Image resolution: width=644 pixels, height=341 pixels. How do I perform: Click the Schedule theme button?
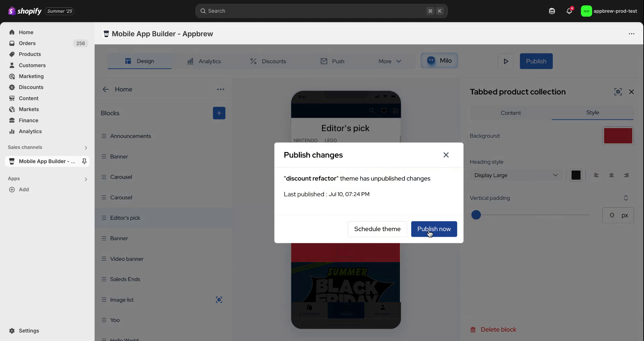coord(377,229)
